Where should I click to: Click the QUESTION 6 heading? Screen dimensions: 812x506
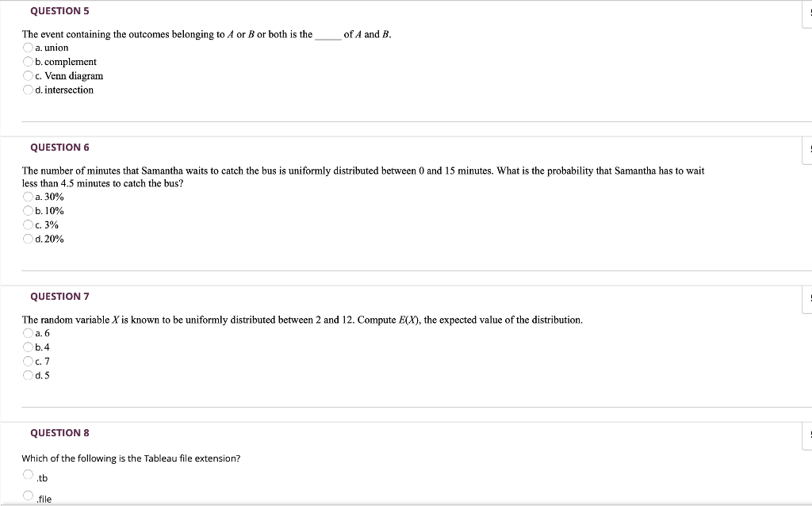pyautogui.click(x=59, y=147)
